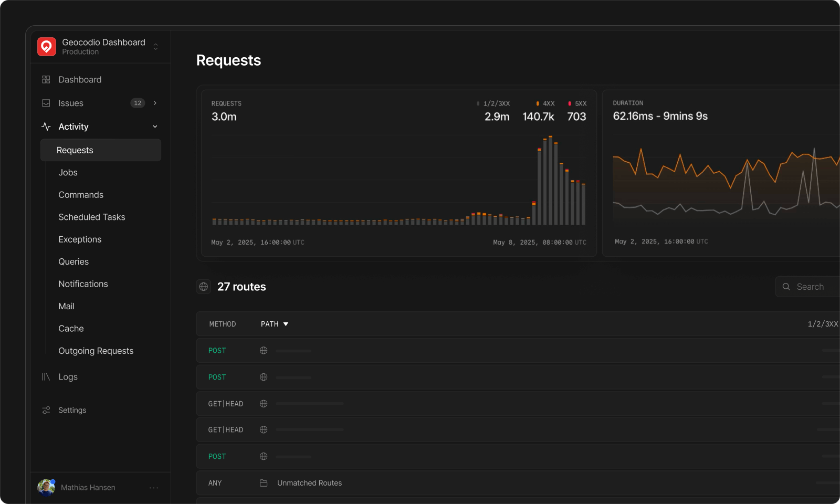Open the Logs icon in sidebar
Screen dimensions: 840x504
[46, 377]
